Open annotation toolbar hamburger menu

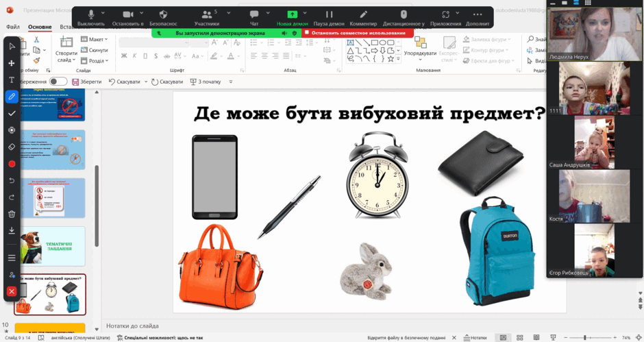click(x=12, y=258)
